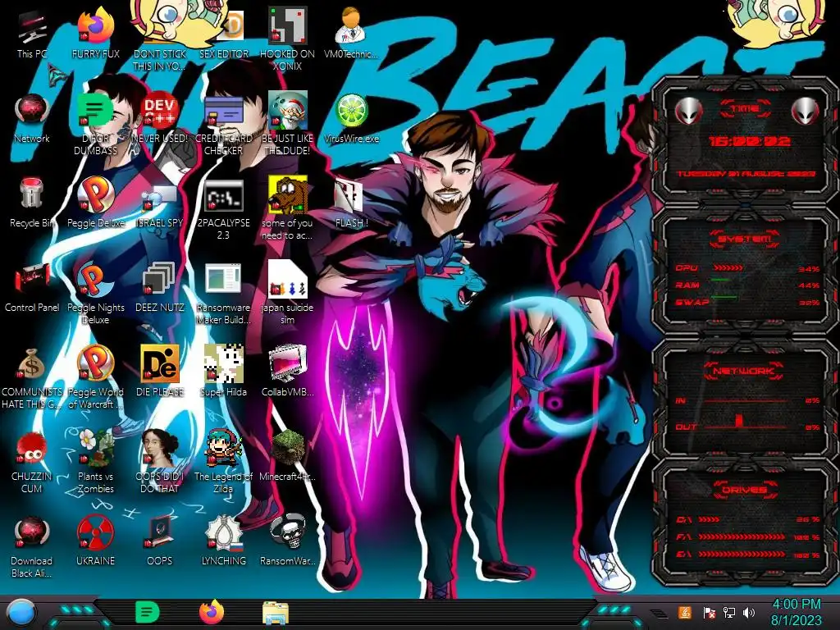Click the DRIVES widget header
Viewport: 840px width, 630px height.
click(x=744, y=490)
